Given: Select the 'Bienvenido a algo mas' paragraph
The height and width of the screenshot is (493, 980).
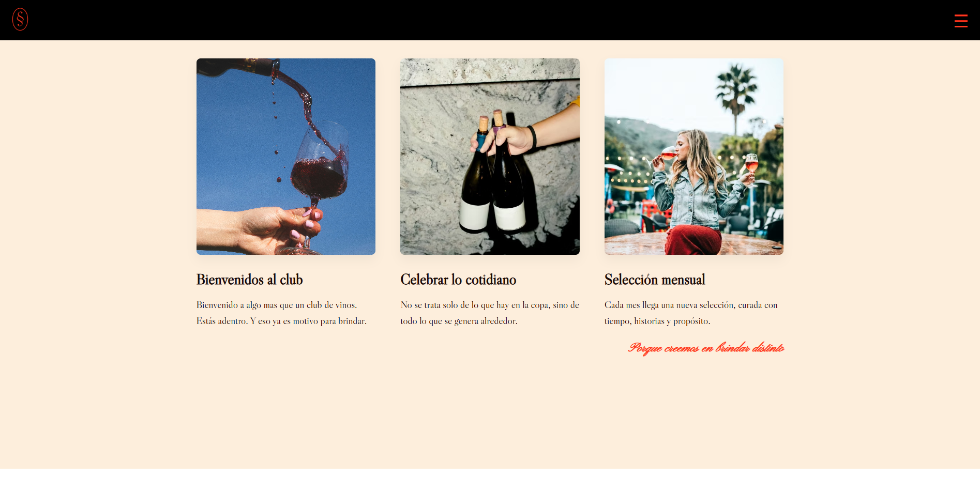Looking at the screenshot, I should (282, 313).
